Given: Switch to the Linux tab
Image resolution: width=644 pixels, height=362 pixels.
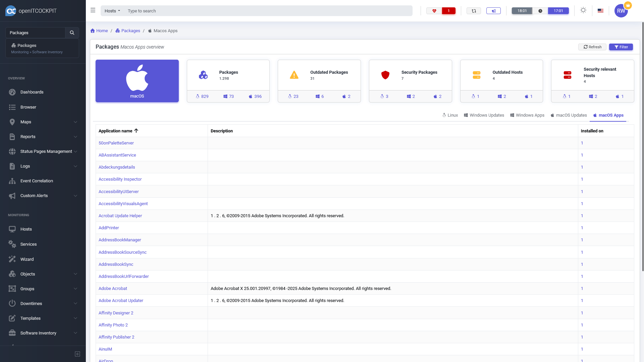Looking at the screenshot, I should [x=450, y=115].
